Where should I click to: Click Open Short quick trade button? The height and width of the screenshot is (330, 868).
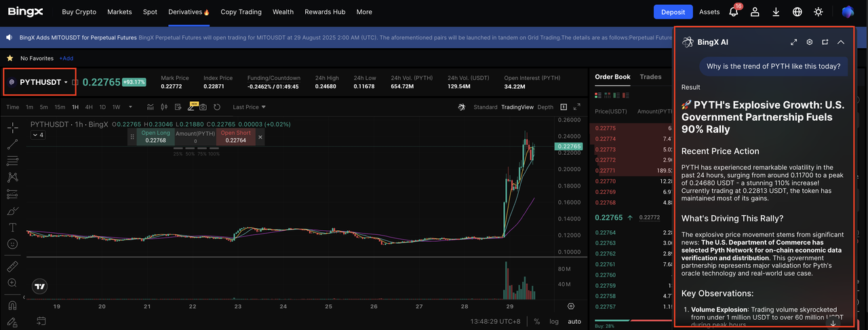pos(235,136)
